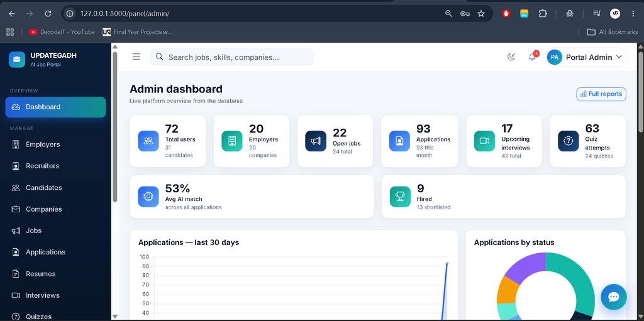Click the Total users people icon
The image size is (644, 321).
pos(148,141)
